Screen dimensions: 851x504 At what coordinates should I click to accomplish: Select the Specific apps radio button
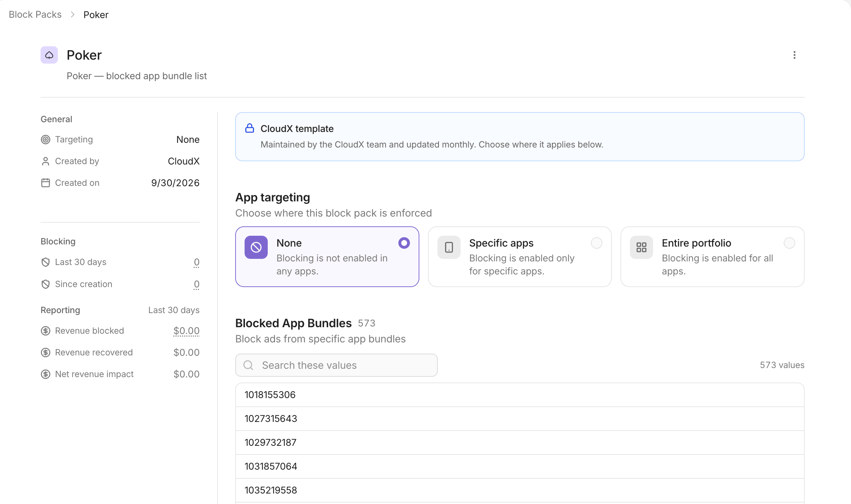597,243
